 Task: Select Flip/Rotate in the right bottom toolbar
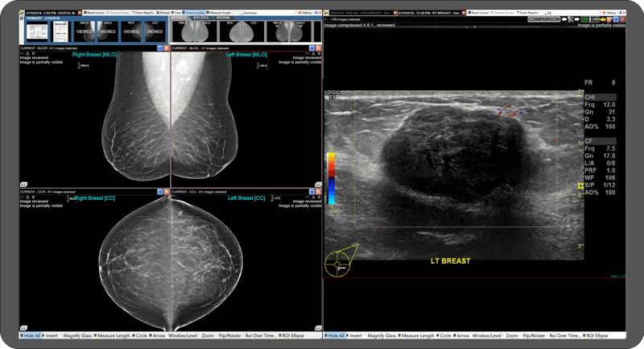pos(533,336)
